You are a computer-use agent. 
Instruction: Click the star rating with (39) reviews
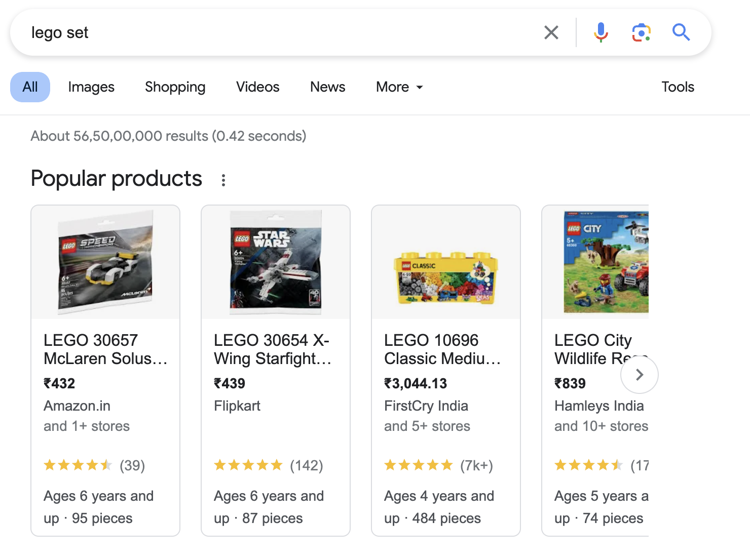(x=94, y=465)
